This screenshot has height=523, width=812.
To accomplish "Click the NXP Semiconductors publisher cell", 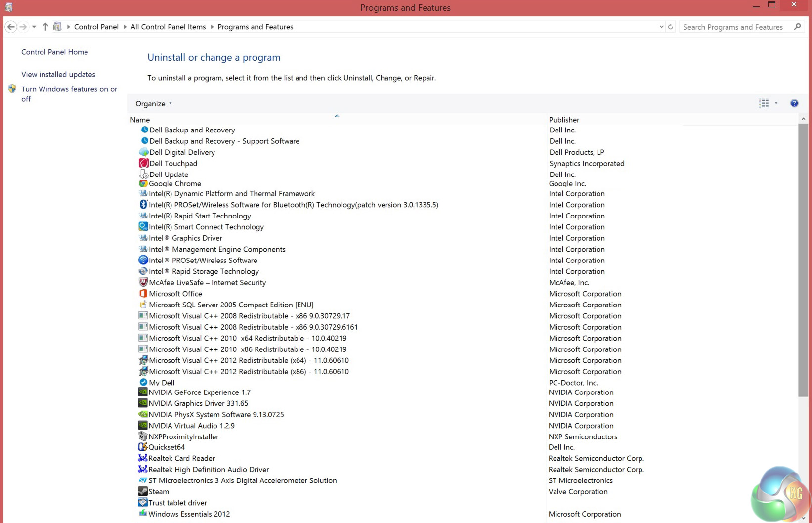I will (583, 436).
